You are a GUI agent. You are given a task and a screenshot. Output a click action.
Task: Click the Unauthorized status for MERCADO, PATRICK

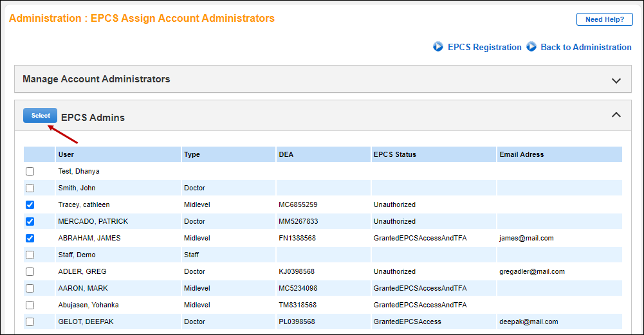pos(394,221)
